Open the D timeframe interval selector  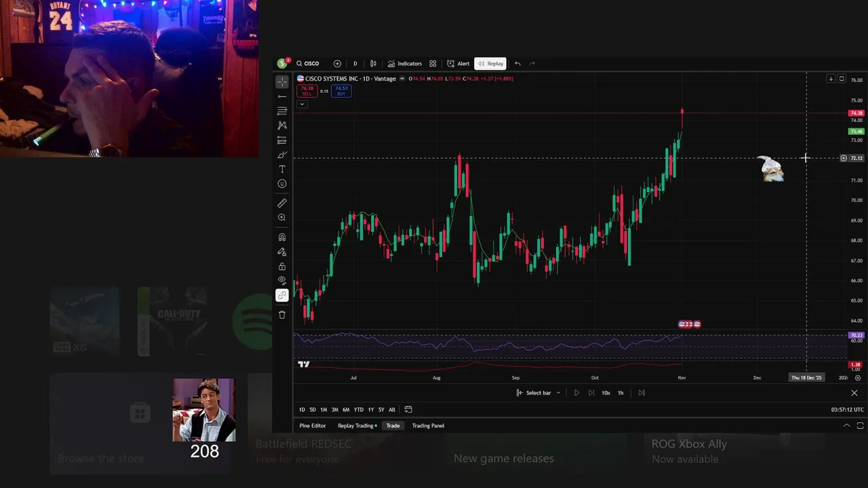point(355,64)
